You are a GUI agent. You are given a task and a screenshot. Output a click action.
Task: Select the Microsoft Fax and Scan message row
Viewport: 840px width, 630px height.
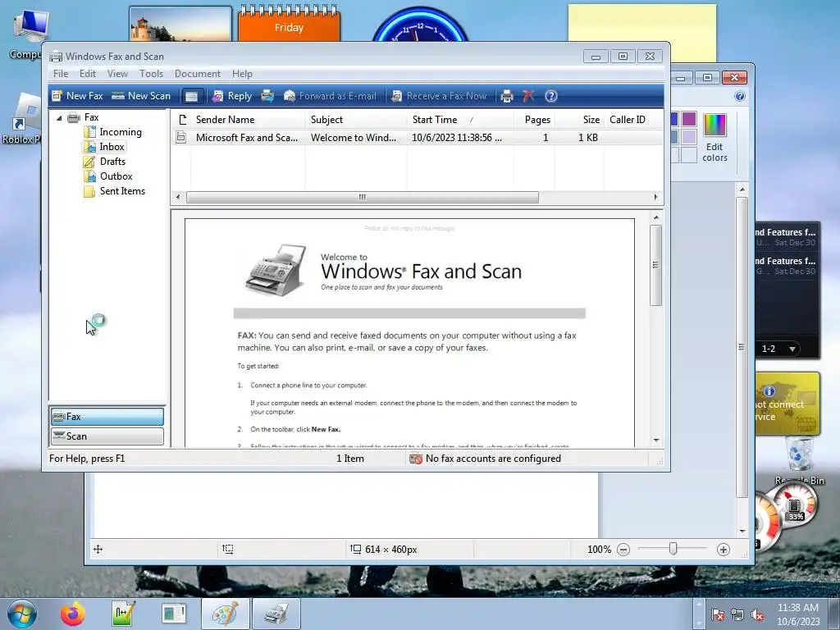pos(418,138)
